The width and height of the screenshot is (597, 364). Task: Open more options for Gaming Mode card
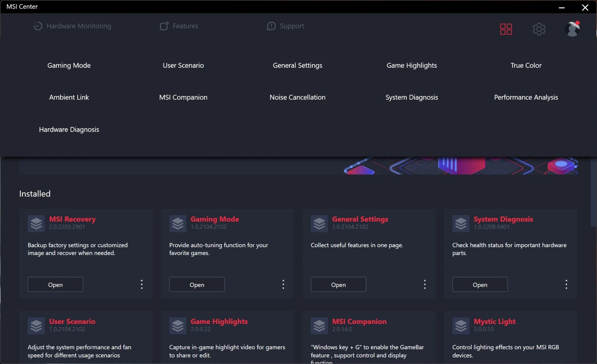[283, 284]
